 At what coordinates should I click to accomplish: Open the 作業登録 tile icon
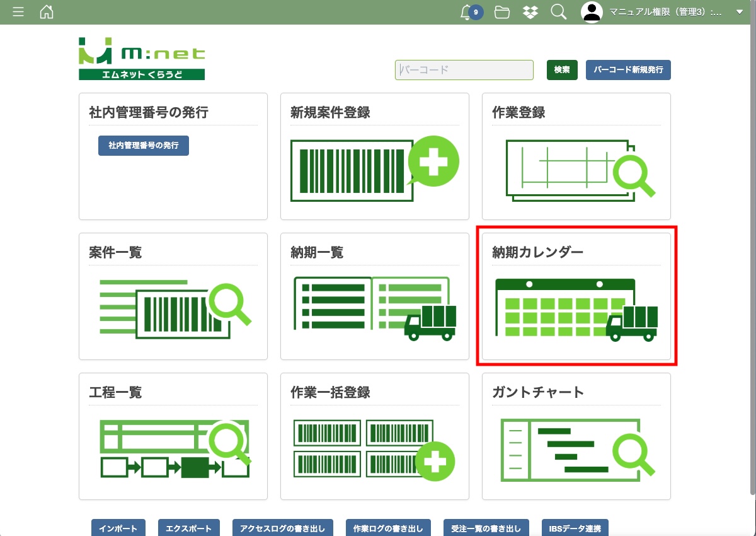coord(576,169)
